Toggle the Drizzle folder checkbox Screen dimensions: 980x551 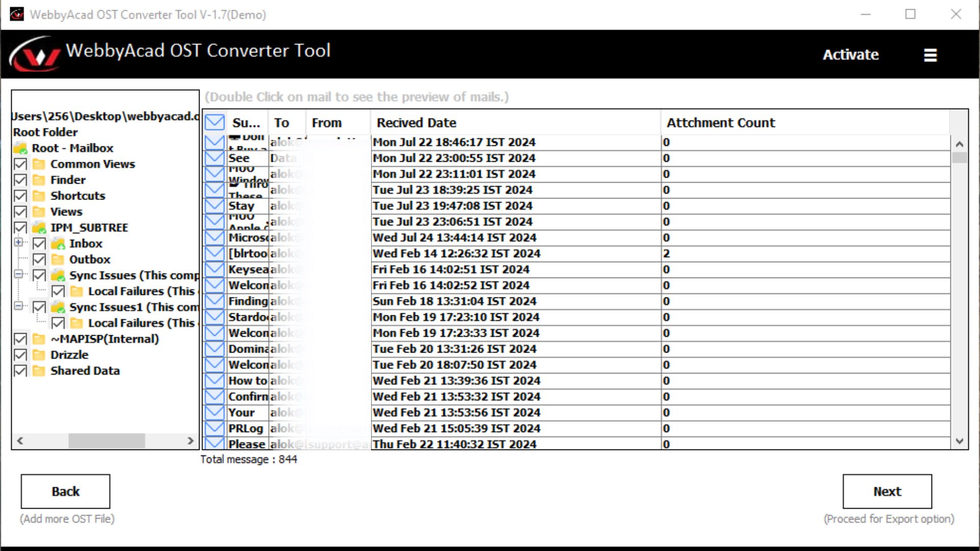[20, 355]
